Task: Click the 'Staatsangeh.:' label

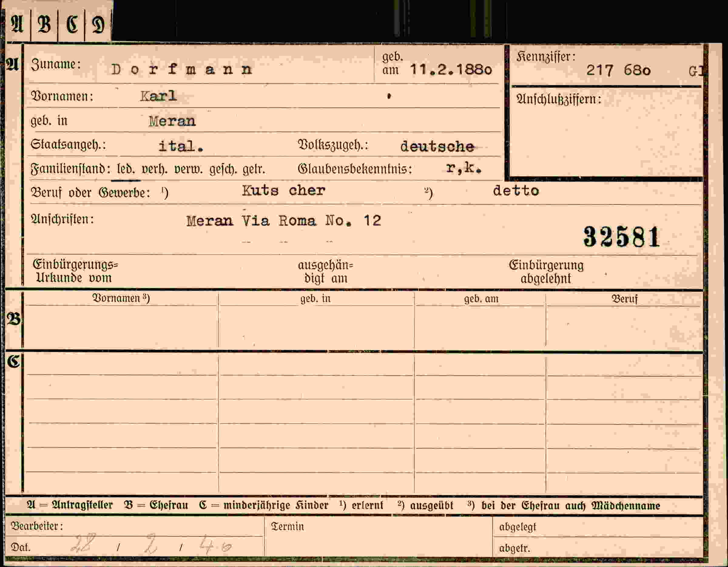Action: (68, 145)
